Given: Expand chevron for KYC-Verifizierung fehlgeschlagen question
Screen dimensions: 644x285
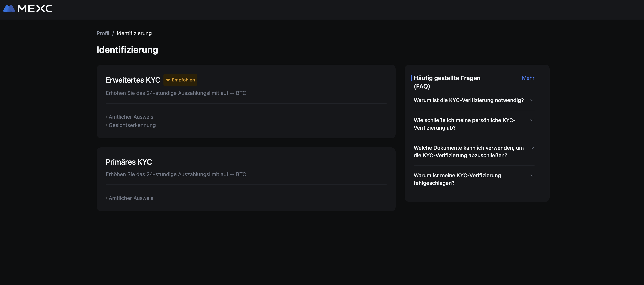Looking at the screenshot, I should 532,175.
